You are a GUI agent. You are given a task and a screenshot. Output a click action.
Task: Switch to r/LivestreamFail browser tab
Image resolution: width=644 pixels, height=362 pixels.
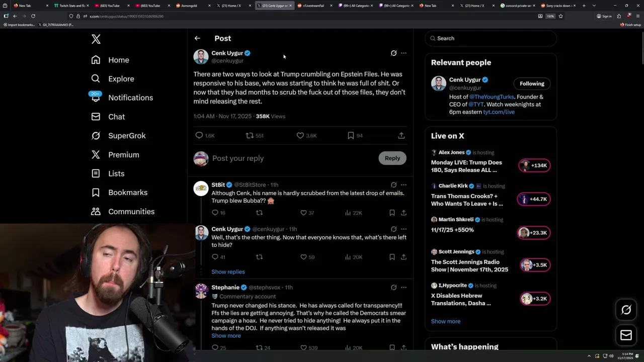coord(313,6)
